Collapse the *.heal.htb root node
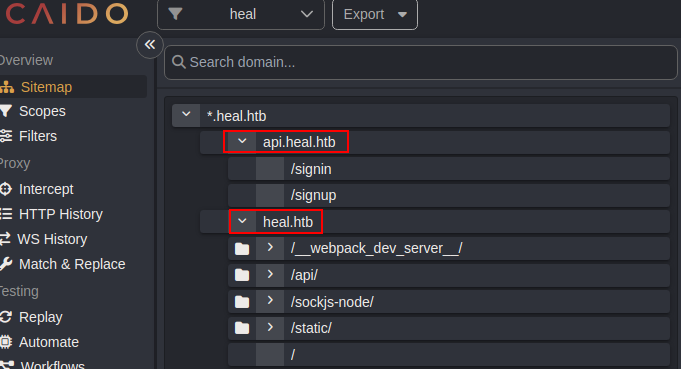Viewport: 681px width, 369px height. point(186,115)
